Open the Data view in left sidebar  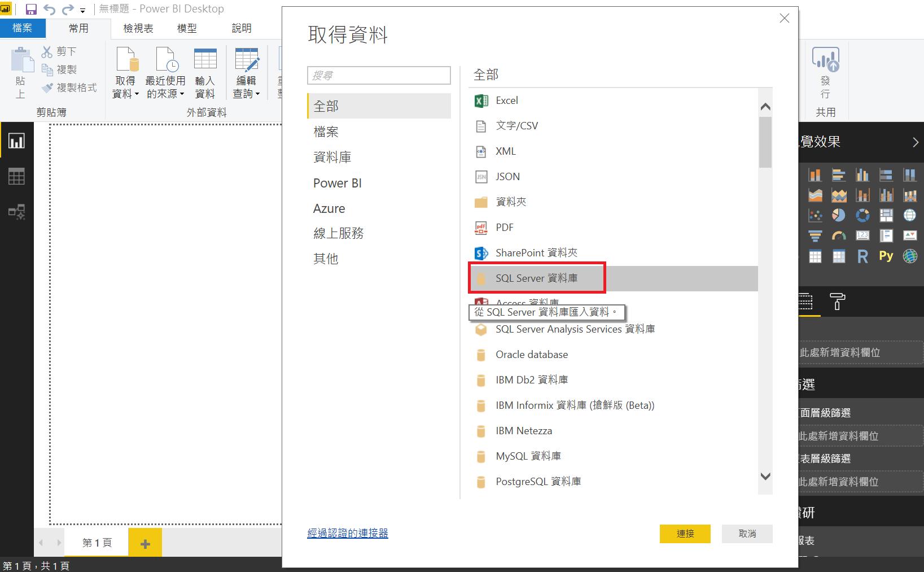[x=16, y=177]
